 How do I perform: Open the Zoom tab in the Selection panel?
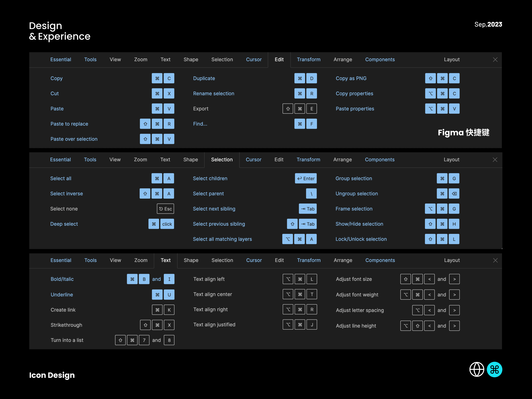click(141, 160)
